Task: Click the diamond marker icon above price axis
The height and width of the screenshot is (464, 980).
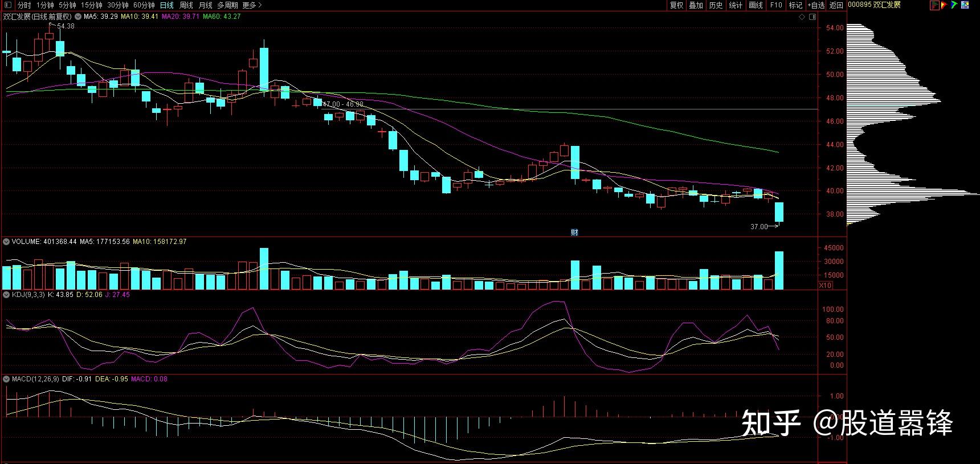Action: [802, 17]
